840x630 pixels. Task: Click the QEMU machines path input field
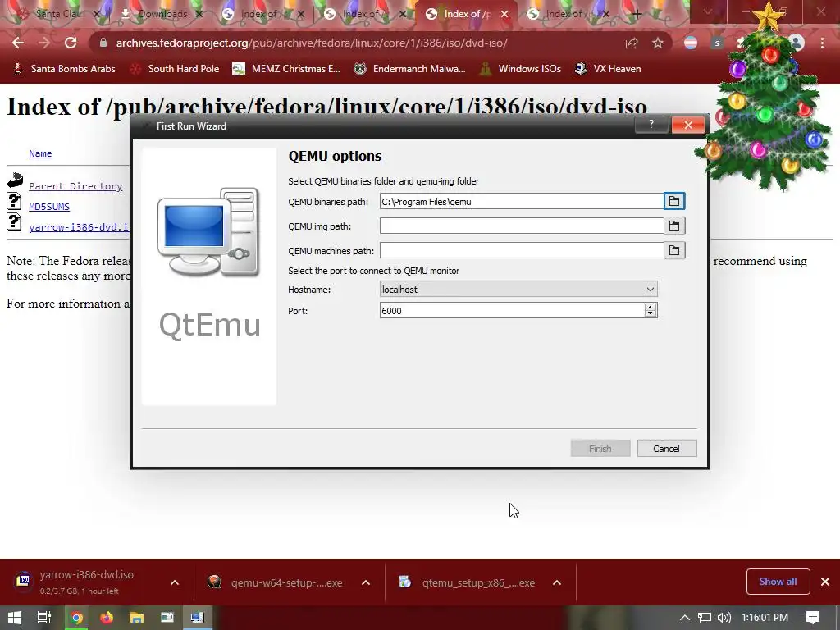[521, 250]
